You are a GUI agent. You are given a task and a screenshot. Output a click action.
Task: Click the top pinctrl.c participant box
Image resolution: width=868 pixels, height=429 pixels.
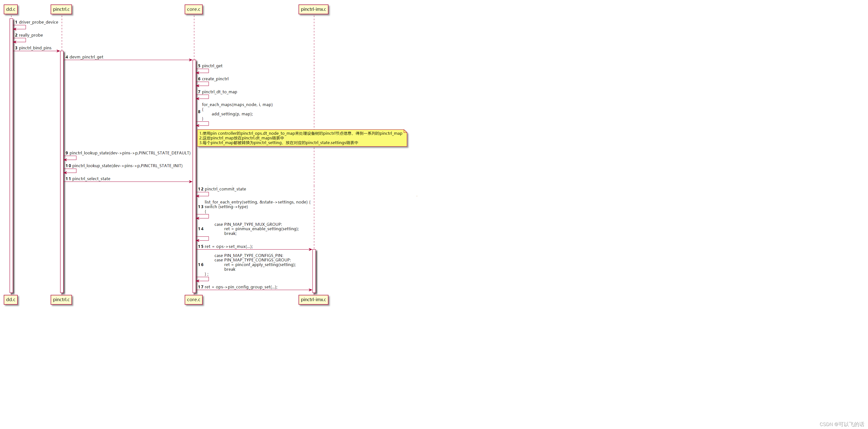[x=61, y=9]
